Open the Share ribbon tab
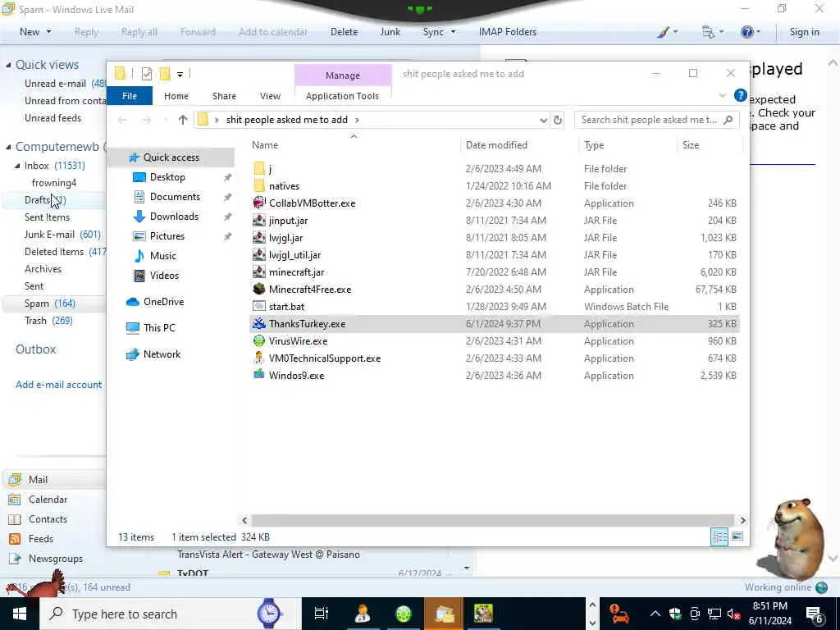The width and height of the screenshot is (840, 630). (x=224, y=96)
